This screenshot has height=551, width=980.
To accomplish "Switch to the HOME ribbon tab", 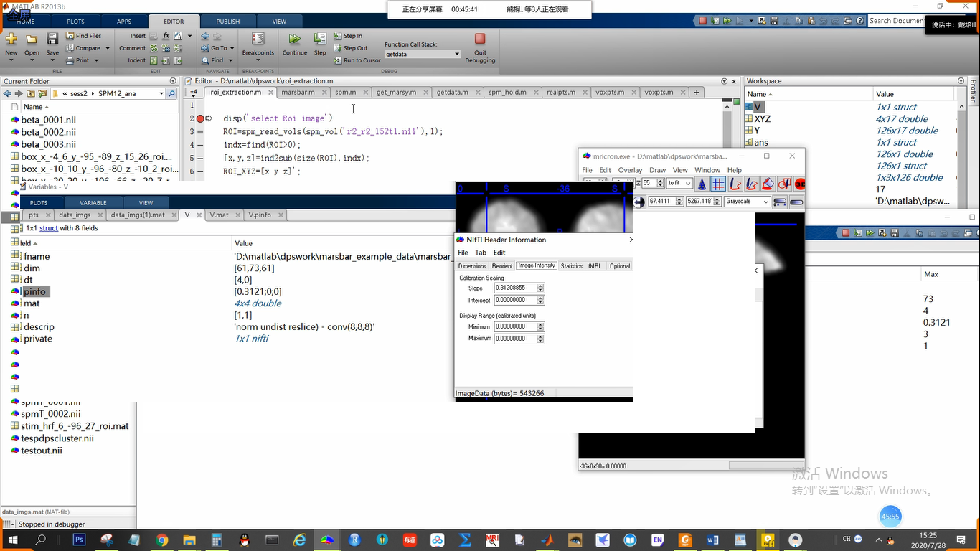I will [x=26, y=22].
